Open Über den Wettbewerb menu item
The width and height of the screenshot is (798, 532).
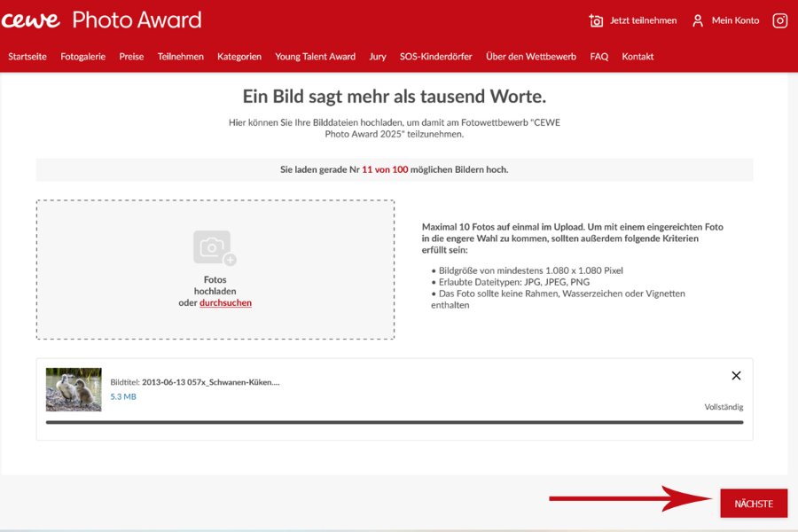pos(531,57)
